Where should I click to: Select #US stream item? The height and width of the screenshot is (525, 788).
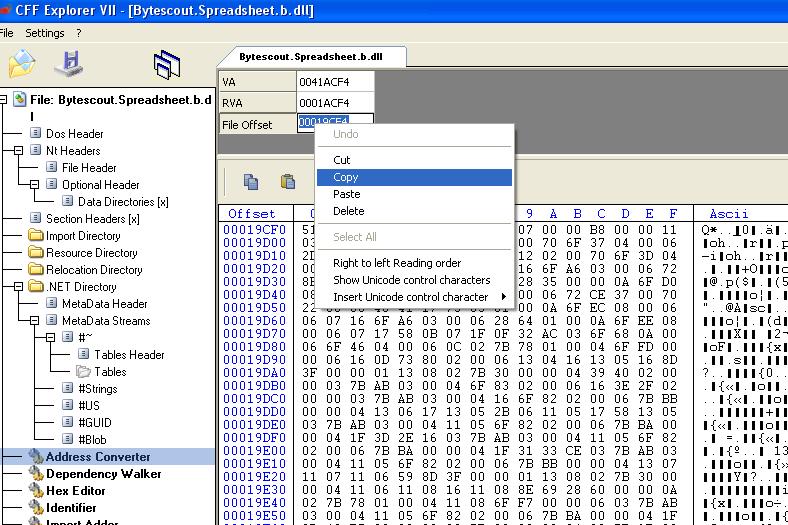(x=89, y=406)
